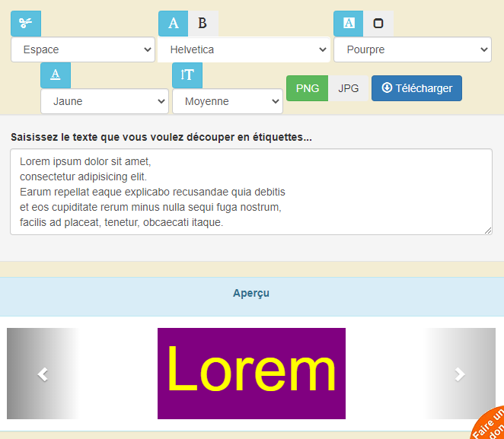The image size is (504, 439).
Task: Open the Jaune text color dropdown
Action: pos(104,101)
